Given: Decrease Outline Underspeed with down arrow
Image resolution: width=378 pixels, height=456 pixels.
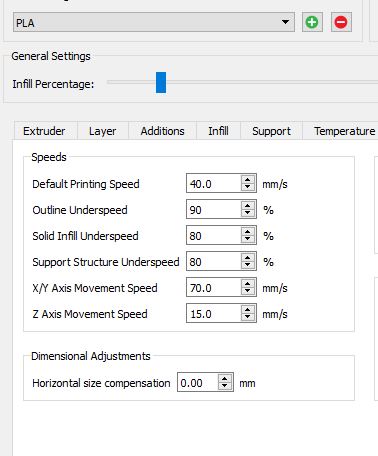Looking at the screenshot, I should [248, 213].
